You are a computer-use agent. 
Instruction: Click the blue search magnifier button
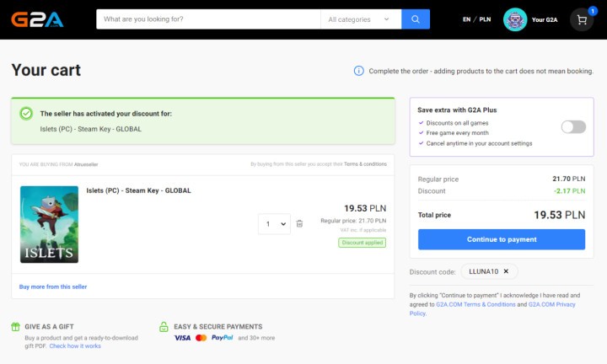point(416,19)
